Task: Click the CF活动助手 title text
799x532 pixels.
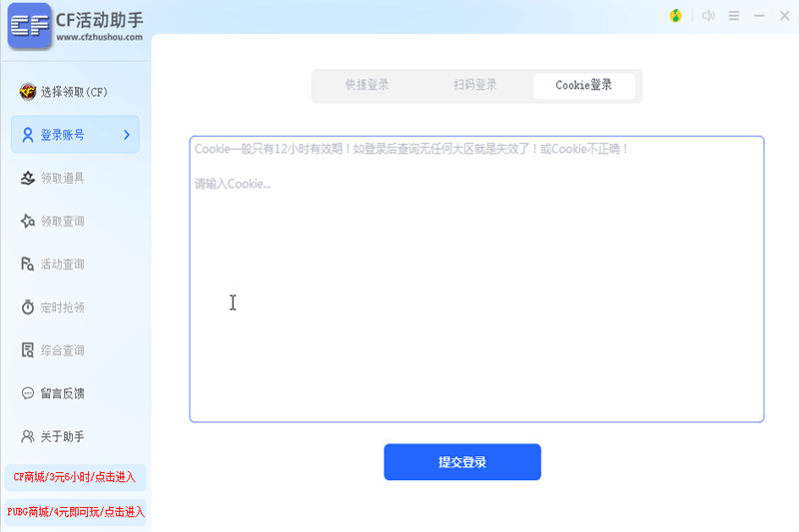Action: [99, 20]
